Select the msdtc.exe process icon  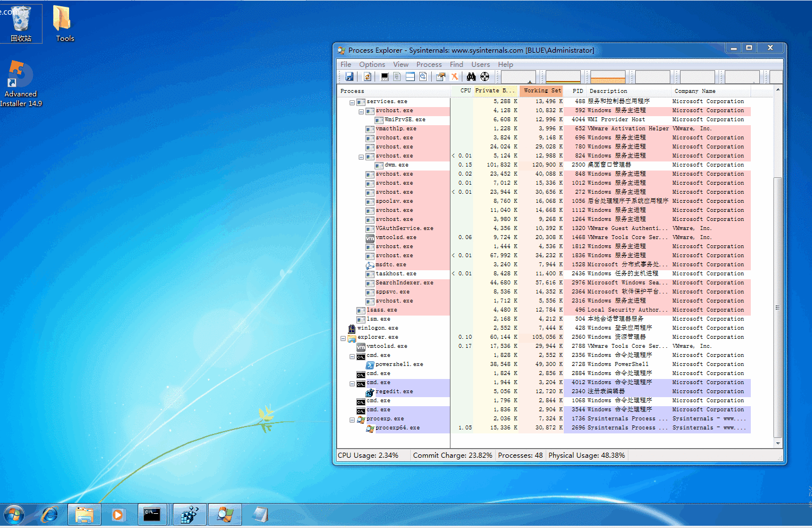point(370,265)
